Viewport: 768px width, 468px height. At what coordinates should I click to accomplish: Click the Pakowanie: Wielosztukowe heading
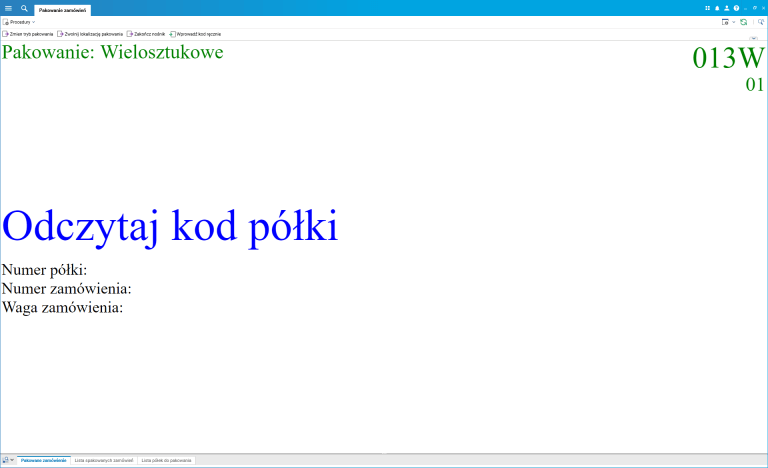pos(113,52)
